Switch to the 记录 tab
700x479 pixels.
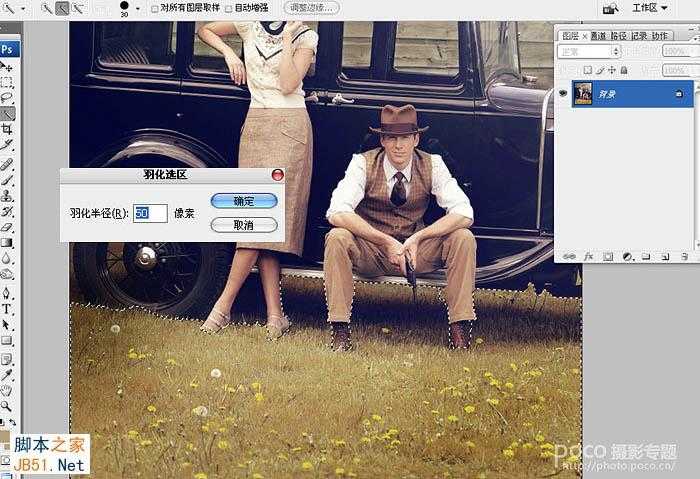coord(639,36)
